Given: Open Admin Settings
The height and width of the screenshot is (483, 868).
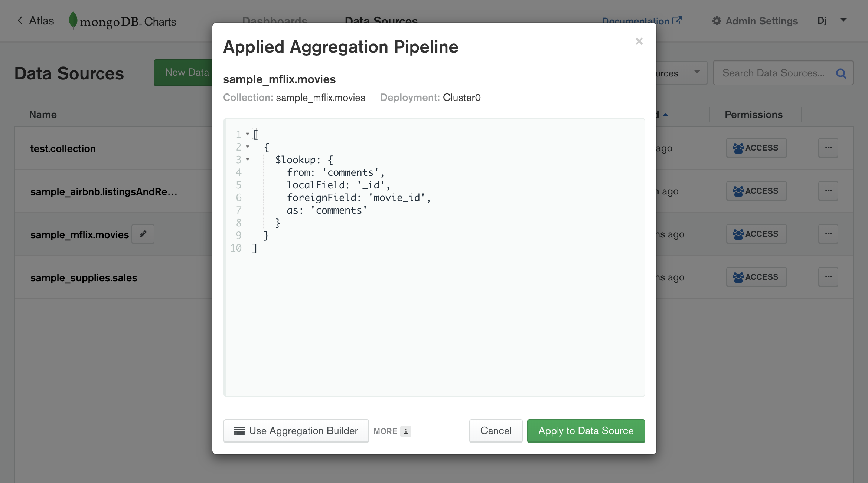Looking at the screenshot, I should [x=755, y=21].
